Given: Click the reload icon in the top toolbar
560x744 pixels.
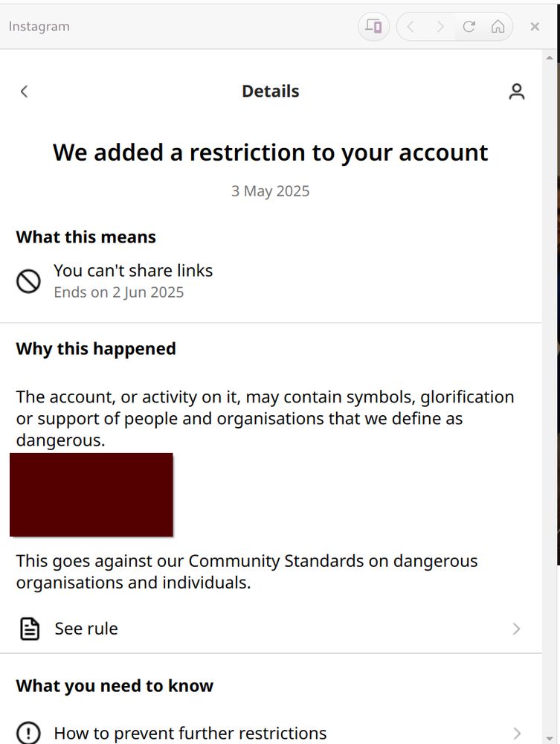Looking at the screenshot, I should (469, 26).
